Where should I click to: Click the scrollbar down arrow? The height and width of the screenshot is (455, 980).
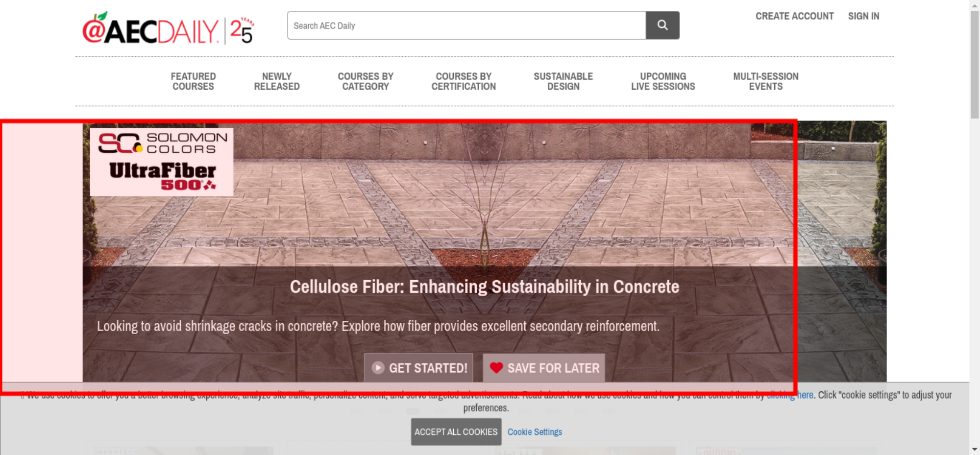975,449
